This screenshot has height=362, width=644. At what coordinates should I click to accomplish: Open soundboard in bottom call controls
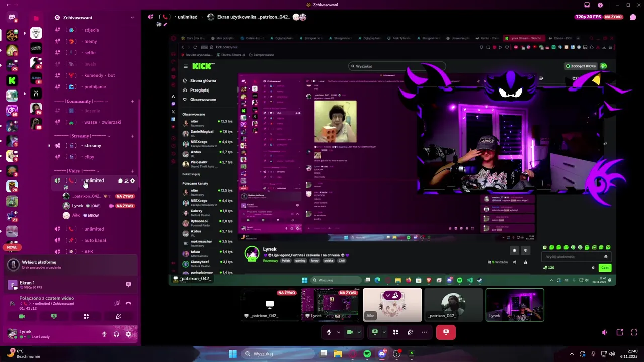[x=410, y=332]
